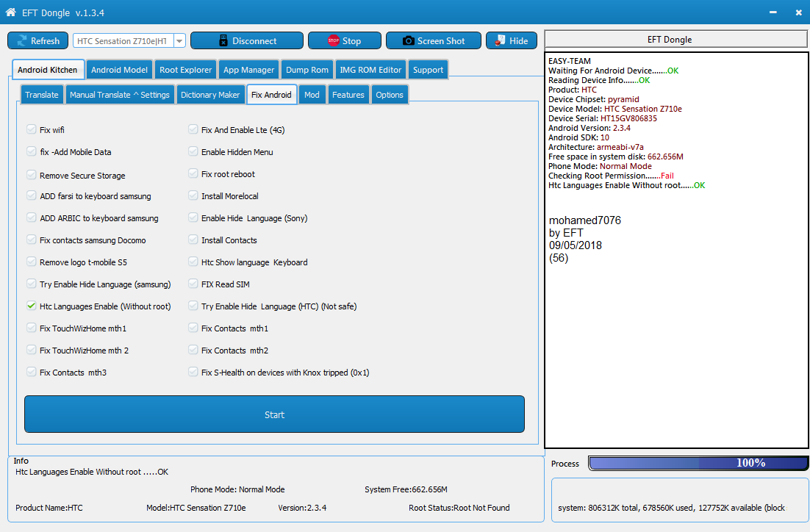The height and width of the screenshot is (532, 810).
Task: Click the large Start button
Action: pyautogui.click(x=274, y=414)
